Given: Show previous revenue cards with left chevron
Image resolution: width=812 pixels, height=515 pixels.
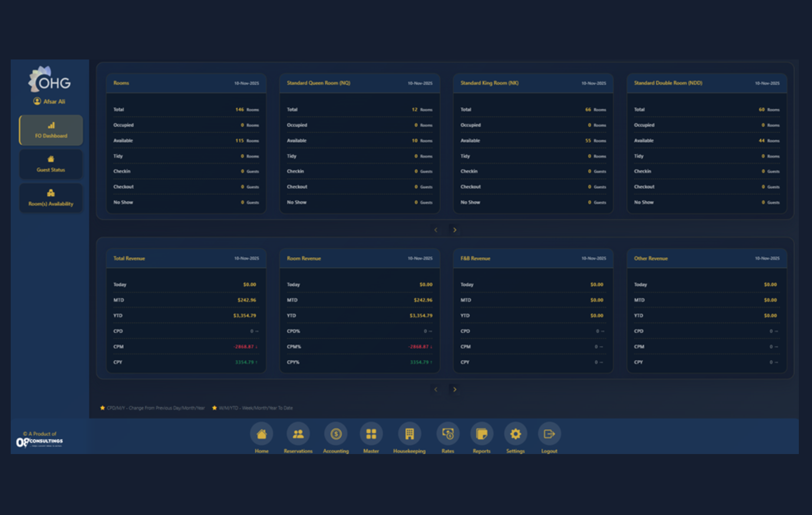Looking at the screenshot, I should 436,389.
